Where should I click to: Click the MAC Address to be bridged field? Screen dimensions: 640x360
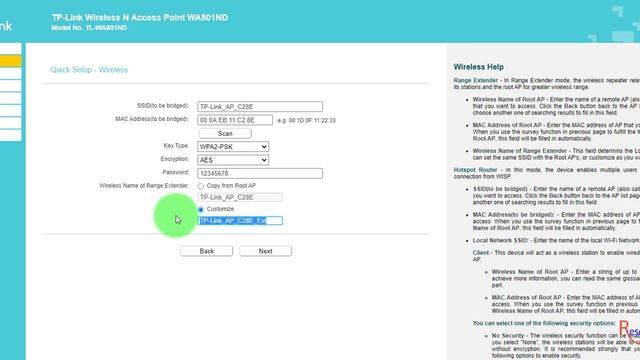pyautogui.click(x=235, y=120)
